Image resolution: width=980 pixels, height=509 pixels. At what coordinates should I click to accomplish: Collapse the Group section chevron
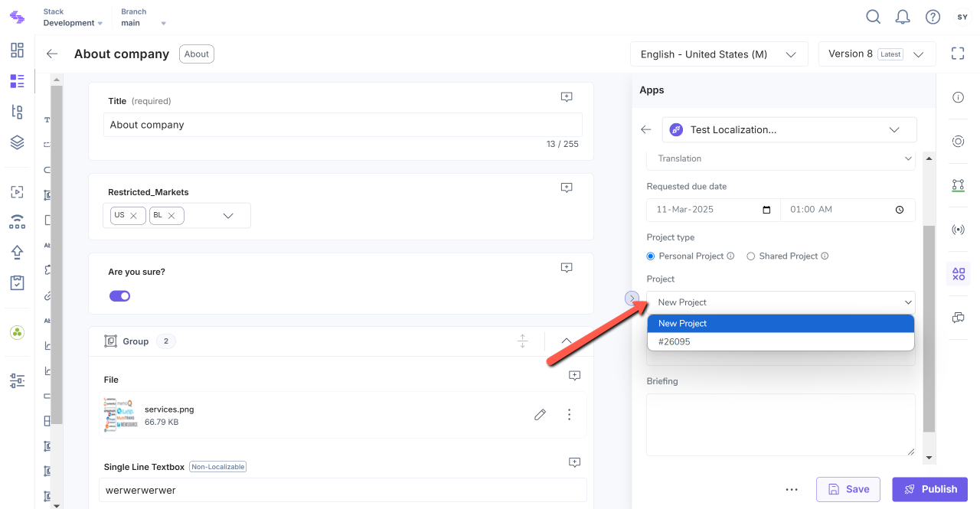567,341
